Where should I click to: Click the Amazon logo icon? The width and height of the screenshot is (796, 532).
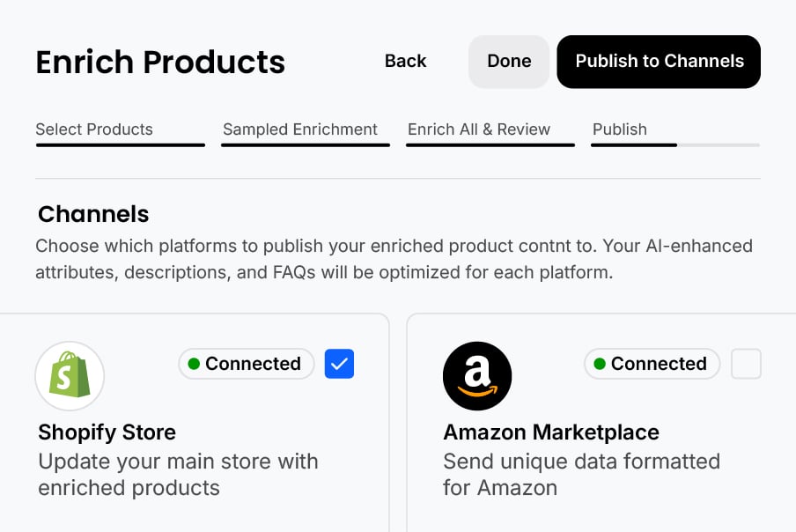[476, 376]
